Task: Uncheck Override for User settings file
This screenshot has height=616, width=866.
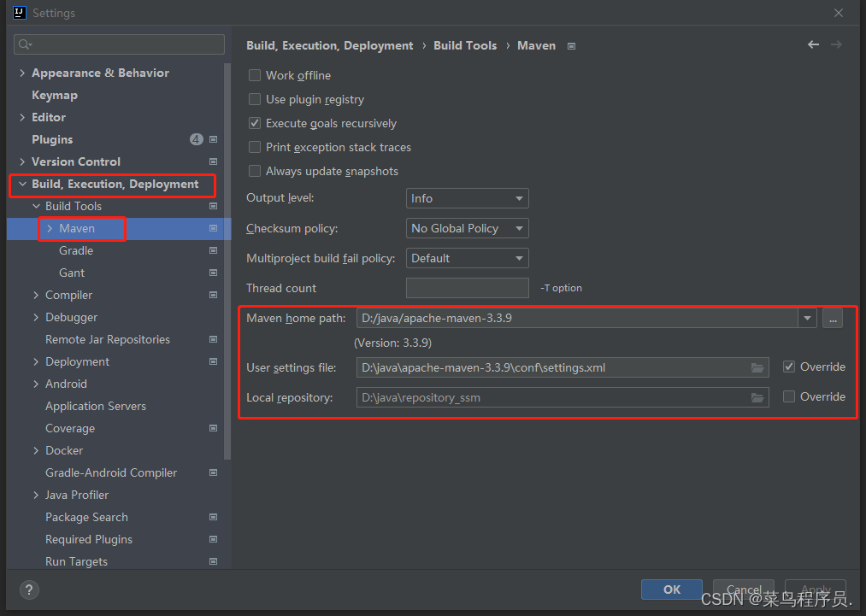Action: [x=789, y=367]
